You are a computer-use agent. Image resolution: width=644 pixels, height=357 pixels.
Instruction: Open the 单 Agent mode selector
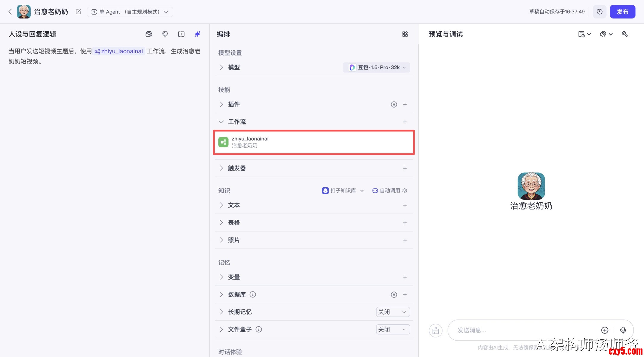pyautogui.click(x=130, y=12)
